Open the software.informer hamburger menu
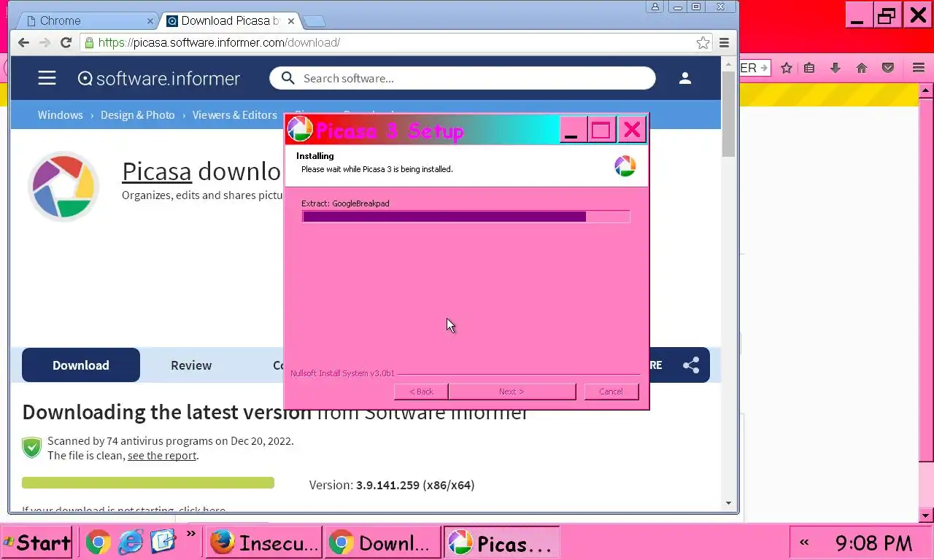 click(47, 78)
